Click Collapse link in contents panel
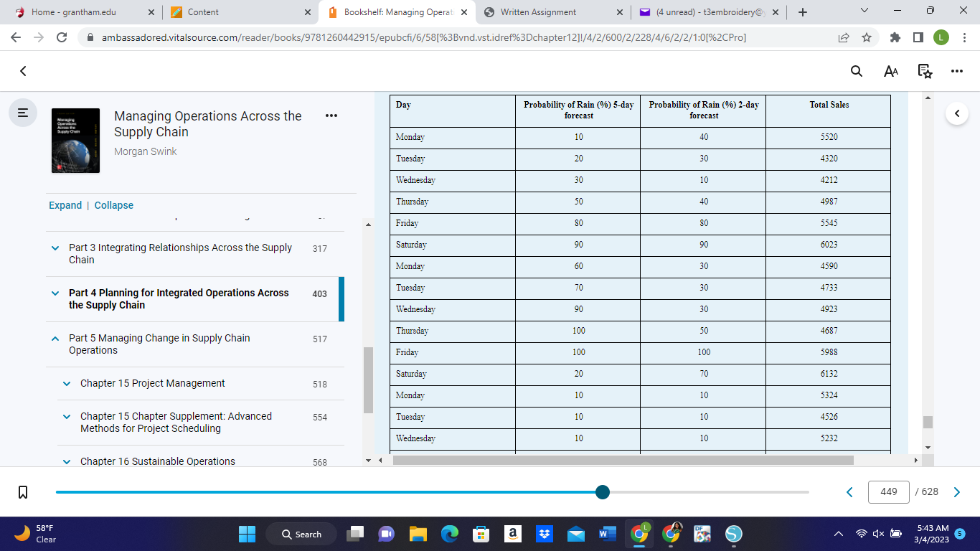 114,205
